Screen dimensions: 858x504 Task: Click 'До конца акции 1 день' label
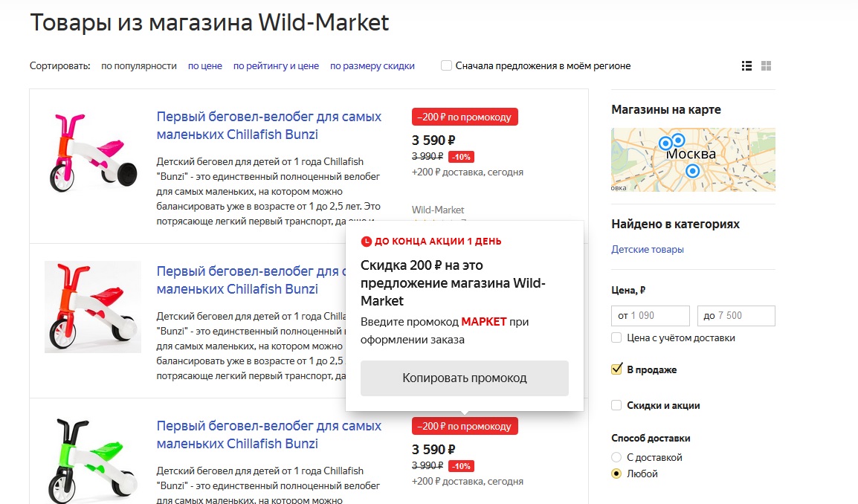[438, 242]
